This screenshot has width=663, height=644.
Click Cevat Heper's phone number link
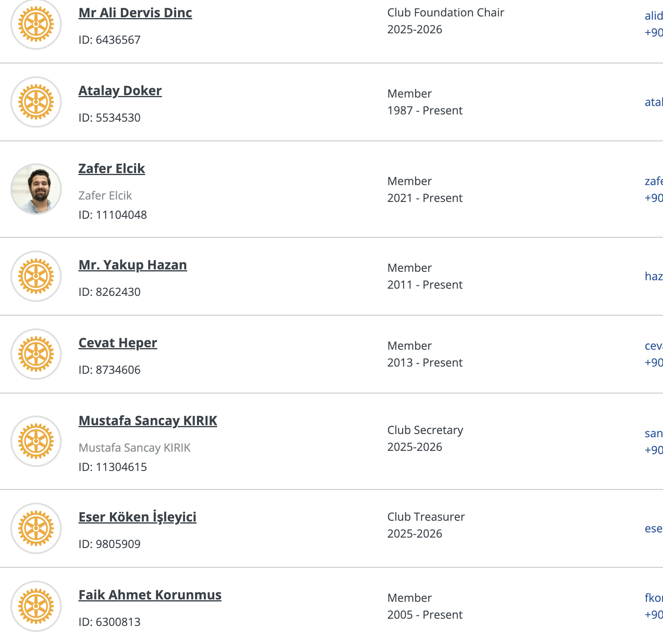[654, 363]
